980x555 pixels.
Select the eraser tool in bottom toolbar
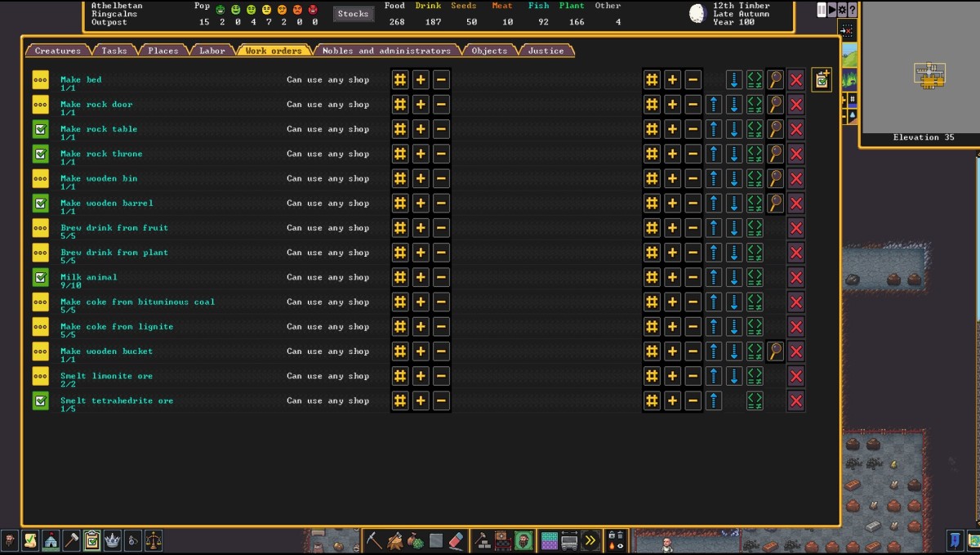click(457, 540)
